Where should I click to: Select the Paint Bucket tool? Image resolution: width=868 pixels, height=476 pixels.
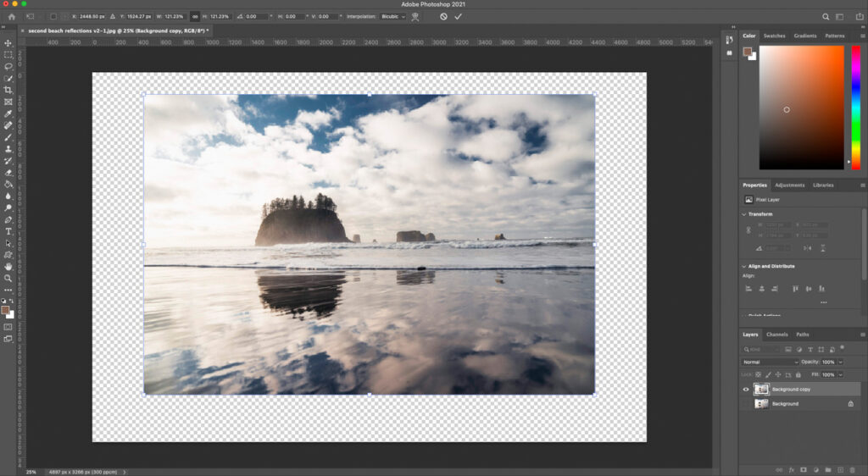8,184
